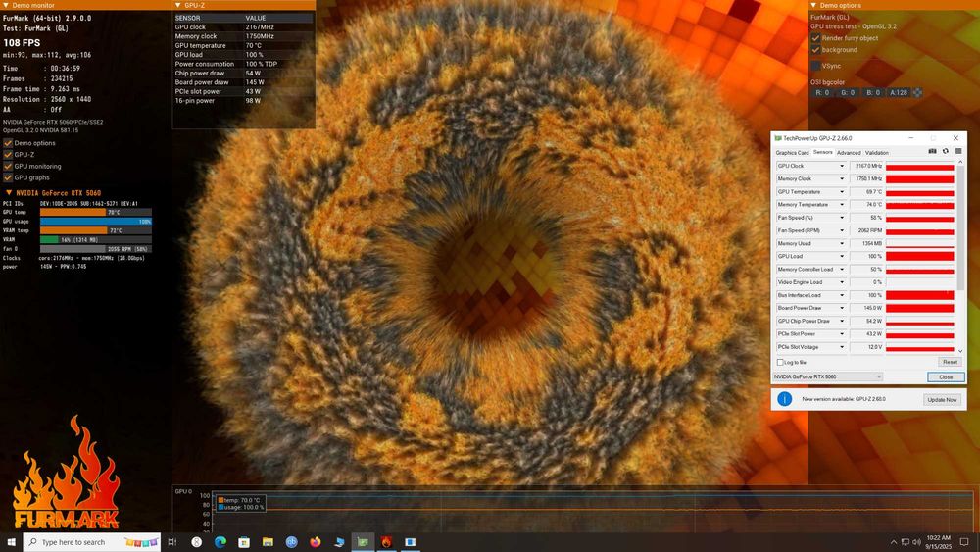Click Update Now for GPU-Z
The image size is (980, 552).
942,399
